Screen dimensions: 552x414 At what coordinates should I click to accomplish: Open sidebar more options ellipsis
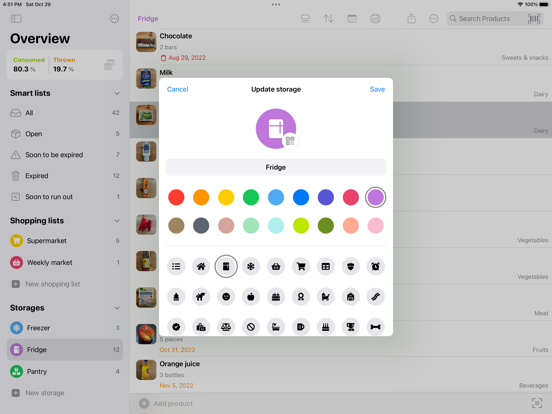pos(114,19)
